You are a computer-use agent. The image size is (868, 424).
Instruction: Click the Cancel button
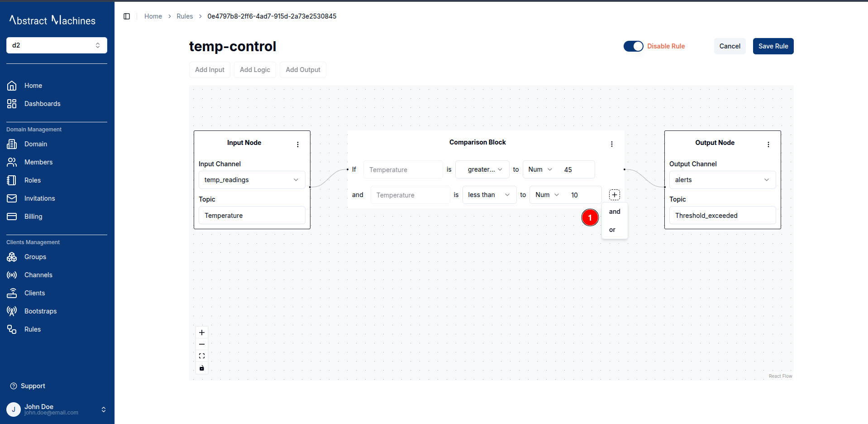click(730, 46)
